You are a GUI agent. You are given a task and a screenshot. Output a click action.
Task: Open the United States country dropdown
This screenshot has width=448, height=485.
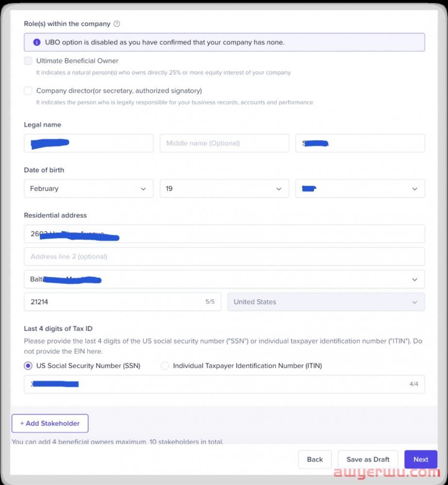click(326, 302)
